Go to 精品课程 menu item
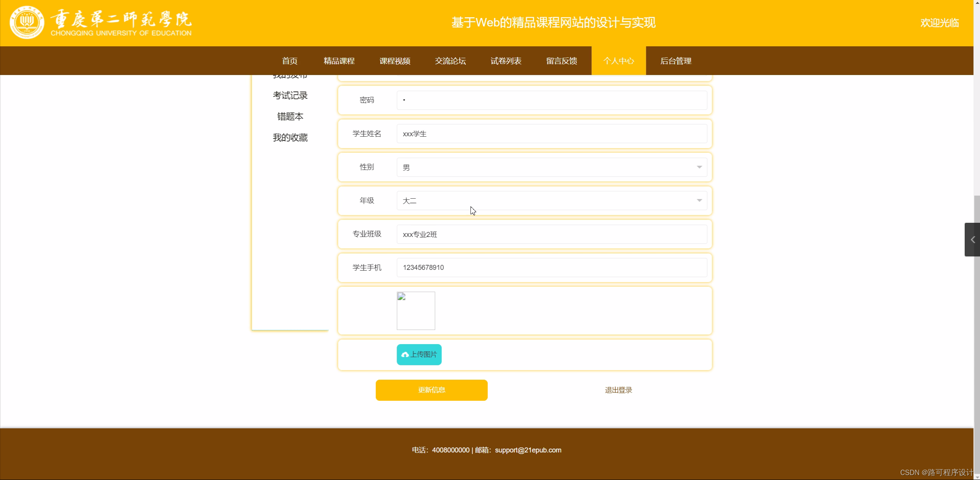Viewport: 980px width, 480px height. [x=339, y=61]
